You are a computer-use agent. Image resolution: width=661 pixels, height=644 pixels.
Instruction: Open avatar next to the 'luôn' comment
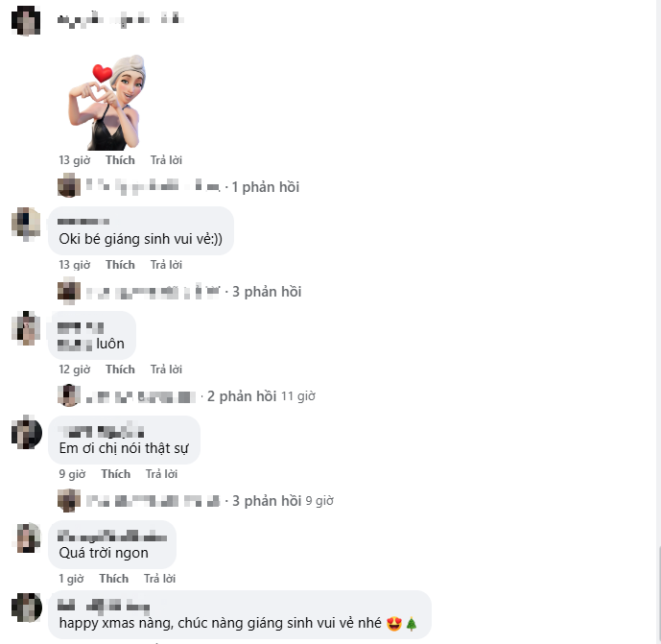pos(26,328)
